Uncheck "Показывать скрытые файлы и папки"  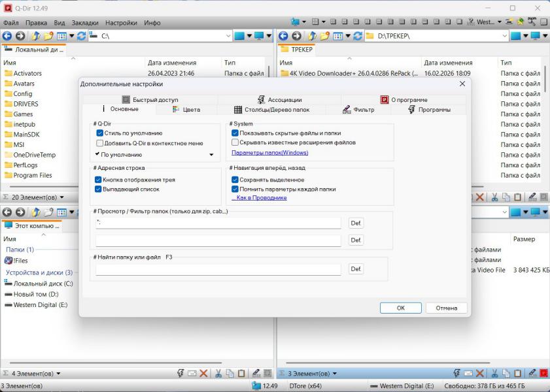(x=235, y=133)
